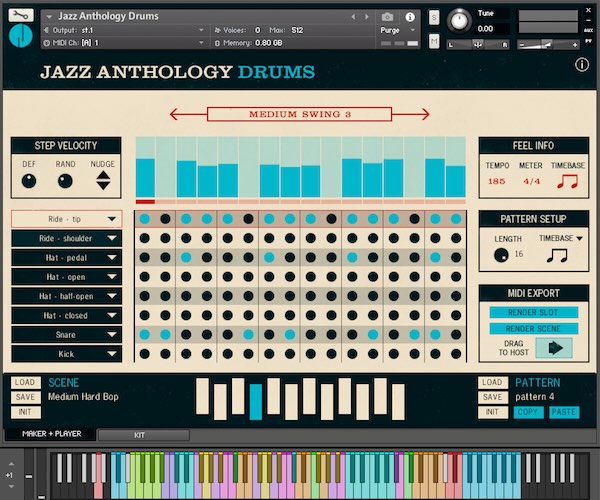The image size is (600, 500).
Task: Adjust the pan slider below Tune
Action: 478,45
